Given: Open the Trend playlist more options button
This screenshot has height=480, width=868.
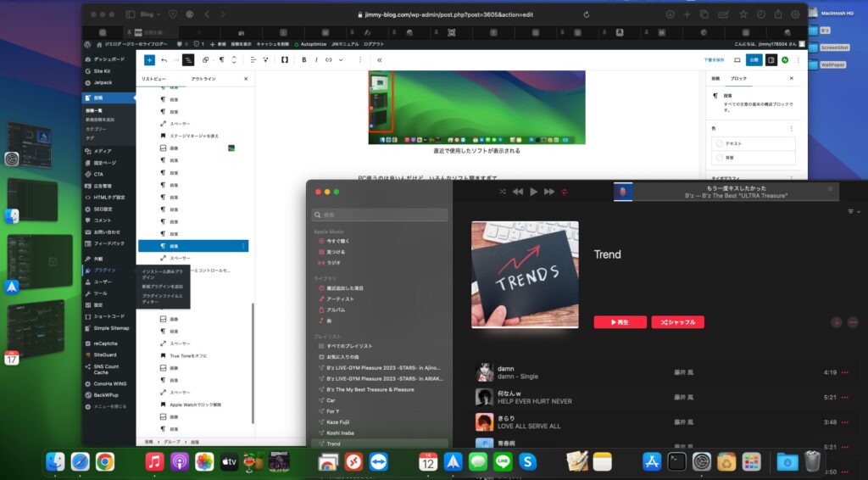Looking at the screenshot, I should click(x=852, y=322).
